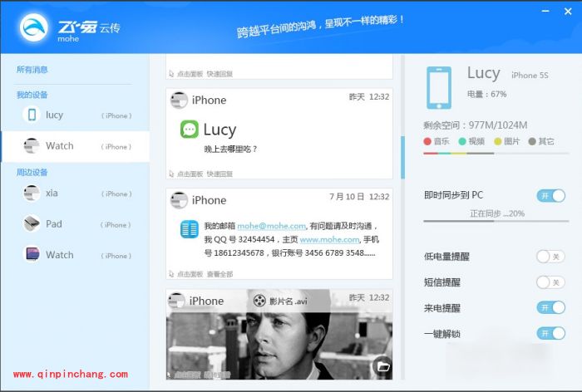The height and width of the screenshot is (392, 582).
Task: Click the green message bubble icon beside Lucy
Action: click(x=190, y=130)
